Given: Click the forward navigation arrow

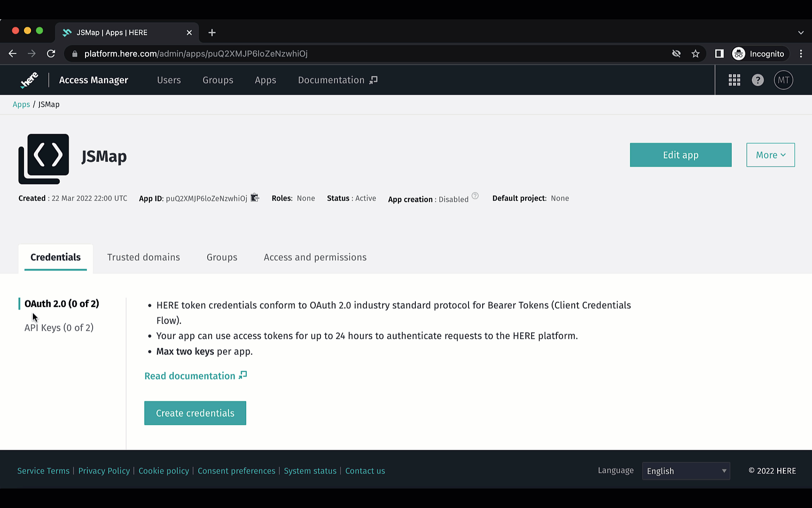Looking at the screenshot, I should tap(31, 54).
